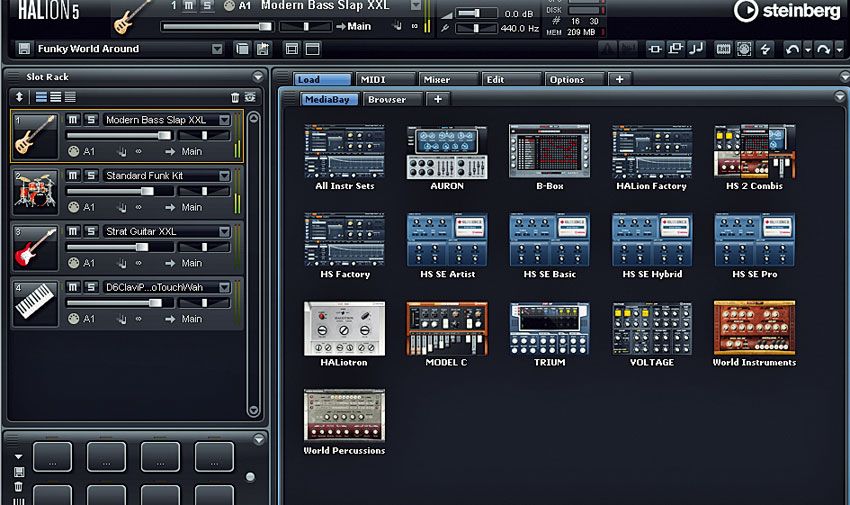Screen dimensions: 850x505
Task: Switch to the Browser sub-tab
Action: (x=392, y=99)
